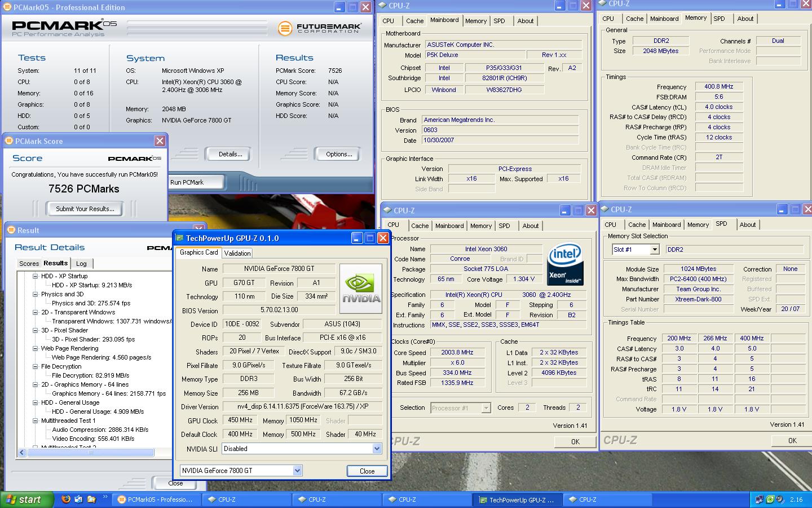
Task: Click memory Frequency value 400.8 MHz
Action: [718, 86]
